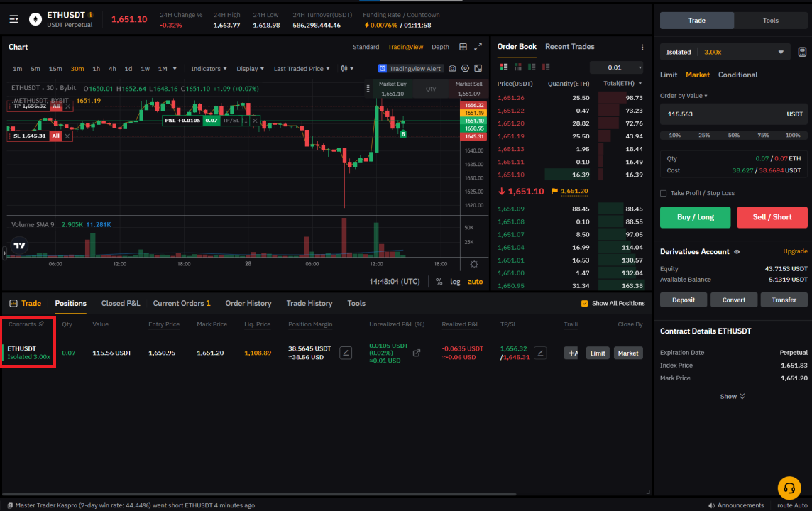Screen dimensions: 812x511
Task: Pin the Contracts column
Action: (41, 324)
